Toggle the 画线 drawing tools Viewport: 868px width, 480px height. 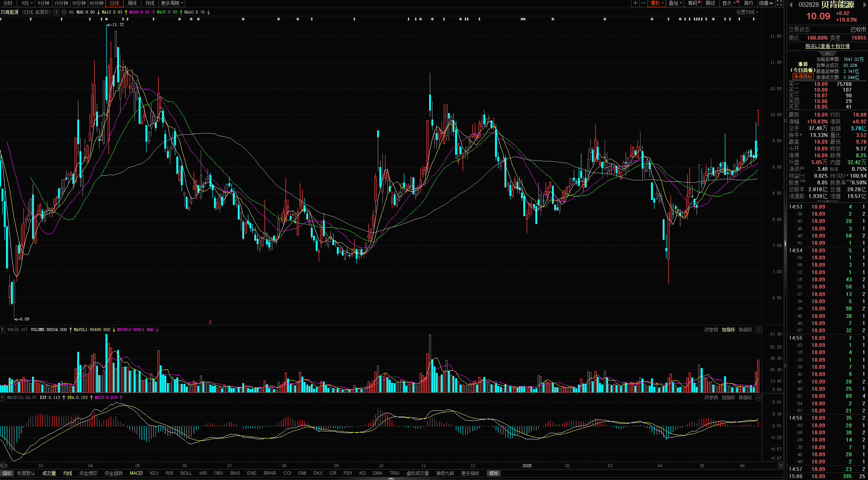pyautogui.click(x=710, y=3)
